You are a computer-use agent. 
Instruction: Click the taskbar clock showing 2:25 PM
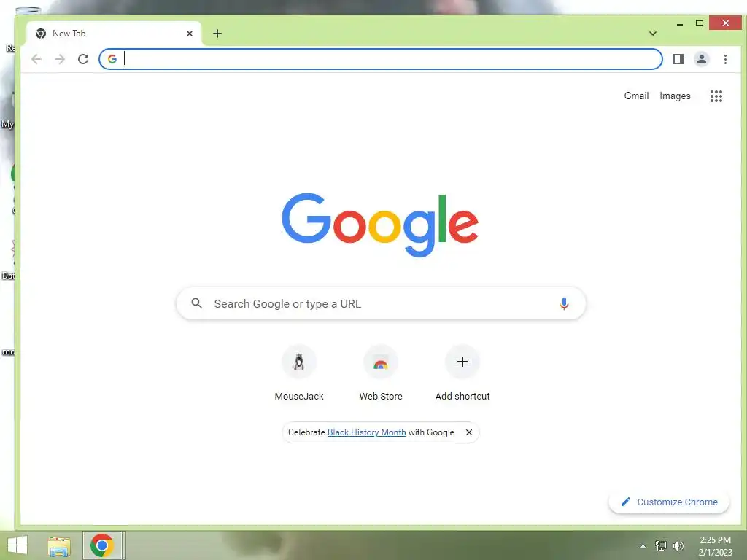pos(715,546)
